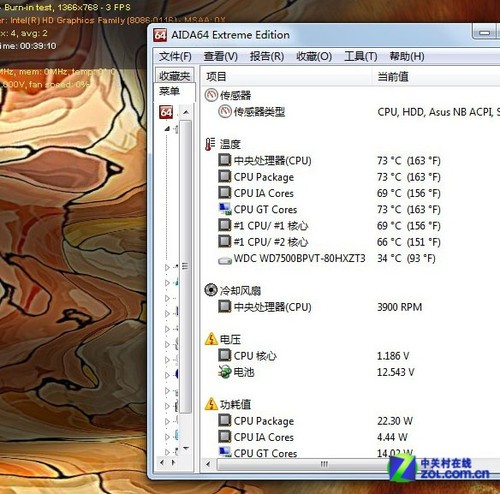Click the 功耗值 warning icon

pyautogui.click(x=211, y=404)
